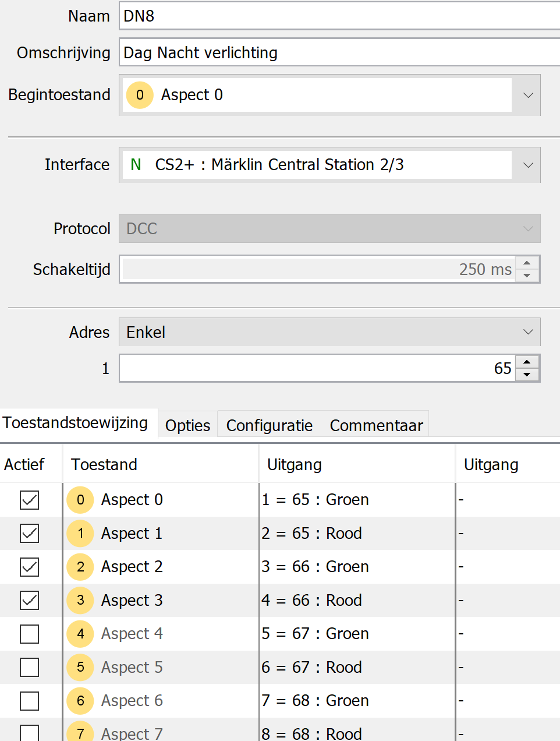Open the Begintoestand dropdown
The image size is (560, 741).
[527, 95]
